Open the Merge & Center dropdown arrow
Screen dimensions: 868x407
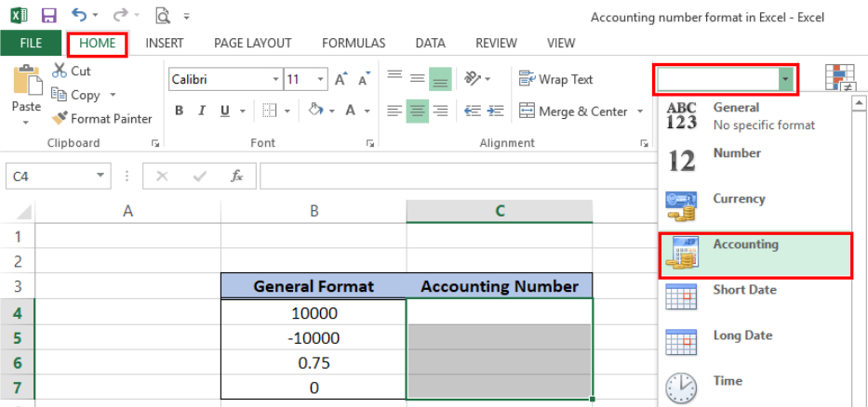pos(640,112)
